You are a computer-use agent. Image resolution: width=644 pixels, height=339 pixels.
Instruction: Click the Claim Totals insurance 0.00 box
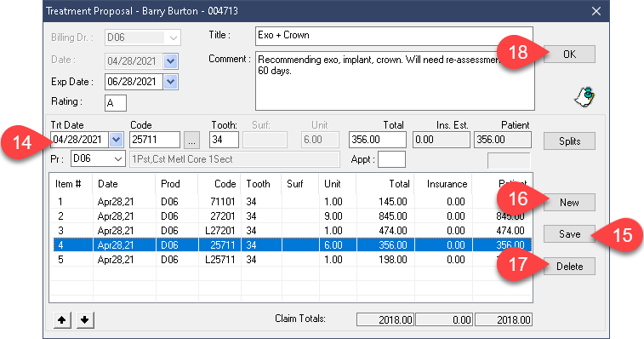point(444,319)
